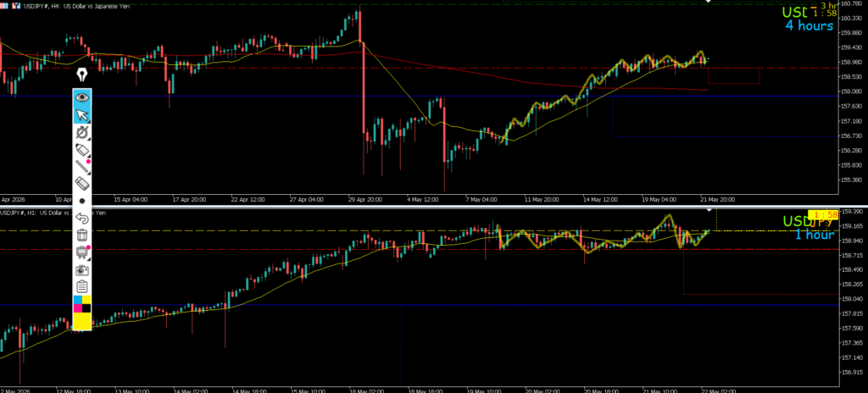The height and width of the screenshot is (393, 868).
Task: Take a chart screenshot with the camera icon
Action: point(82,269)
